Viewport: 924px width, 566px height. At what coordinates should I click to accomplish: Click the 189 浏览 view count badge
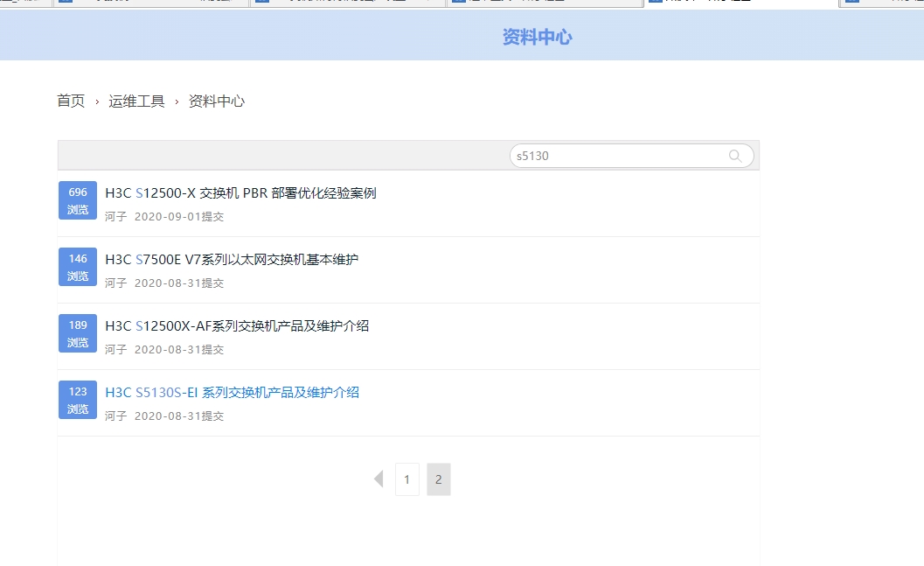(x=78, y=333)
